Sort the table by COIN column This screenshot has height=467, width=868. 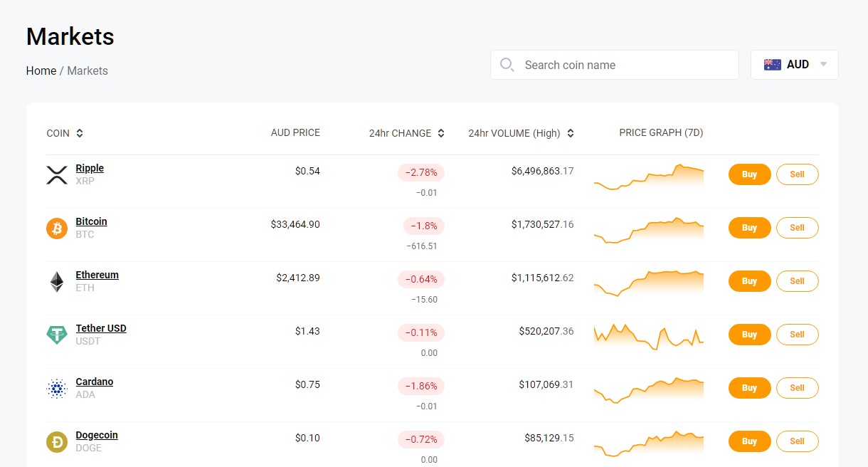pos(65,133)
